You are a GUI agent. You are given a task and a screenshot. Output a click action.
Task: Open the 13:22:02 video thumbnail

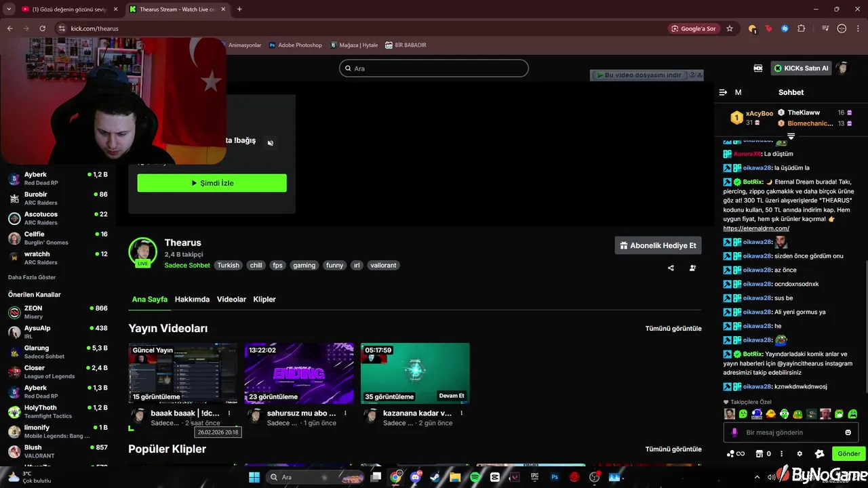tap(299, 373)
